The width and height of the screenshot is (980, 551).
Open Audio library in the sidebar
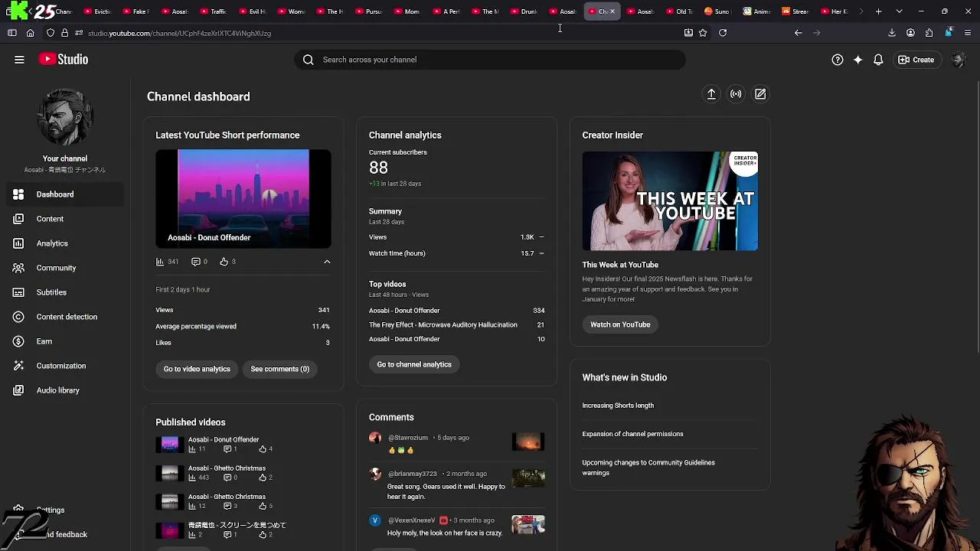point(65,390)
